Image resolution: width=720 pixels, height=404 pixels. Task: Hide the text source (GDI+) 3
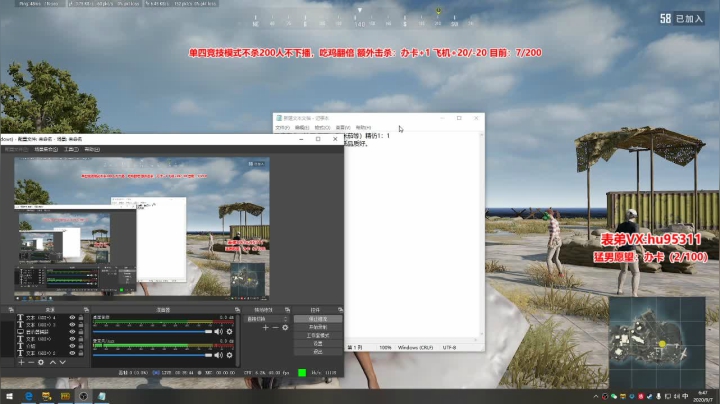click(72, 325)
